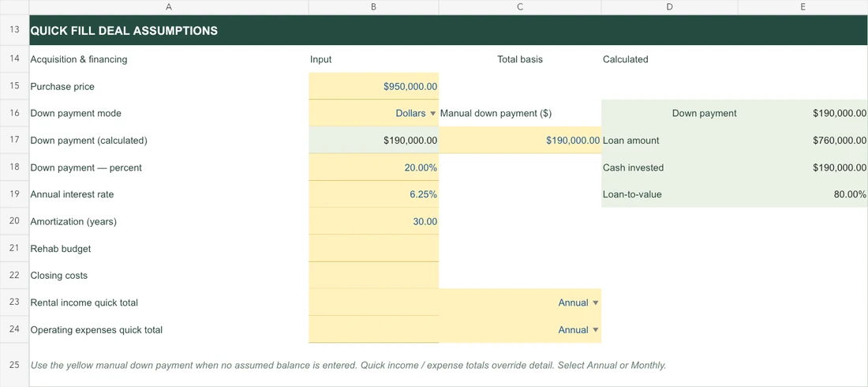Select the Down payment percent 20.00% cell
The image size is (868, 387).
374,167
